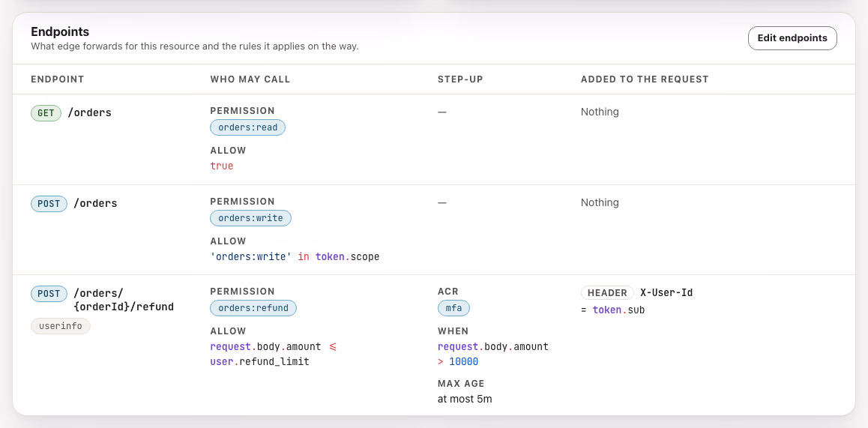Click the X-User-Id header name

[x=666, y=293]
